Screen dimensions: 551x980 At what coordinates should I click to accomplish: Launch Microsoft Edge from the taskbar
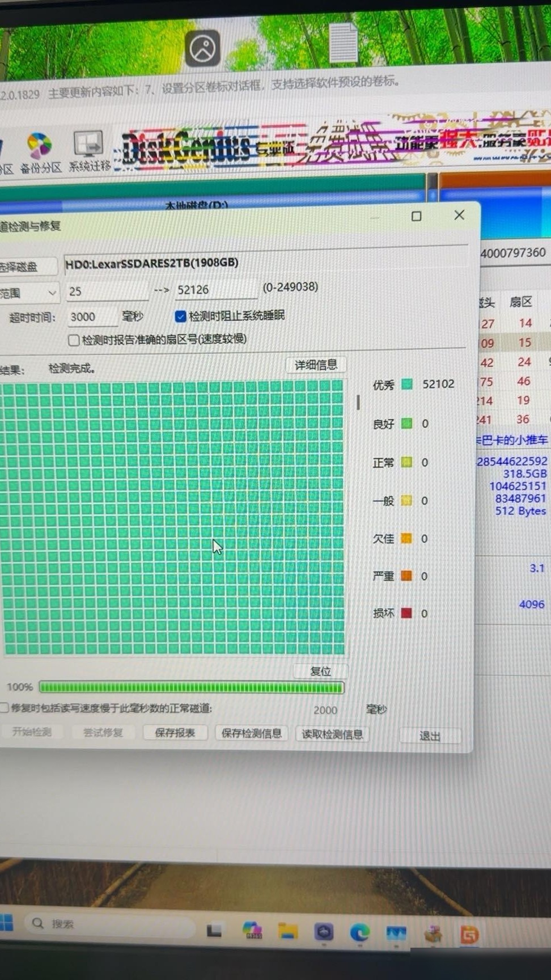(x=359, y=932)
